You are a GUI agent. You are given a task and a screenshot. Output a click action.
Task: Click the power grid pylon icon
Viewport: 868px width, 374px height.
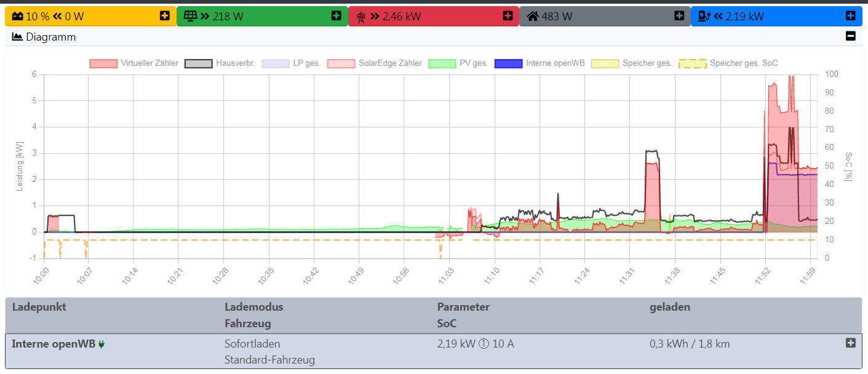361,17
